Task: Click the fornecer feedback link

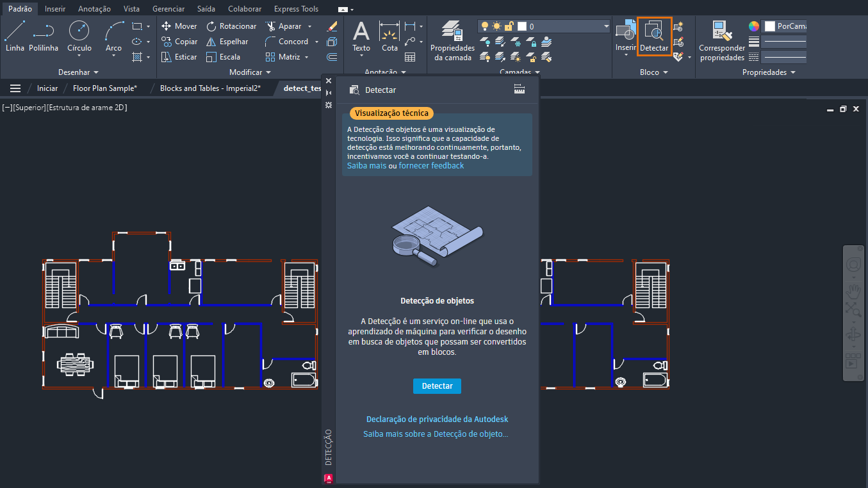Action: pos(431,165)
